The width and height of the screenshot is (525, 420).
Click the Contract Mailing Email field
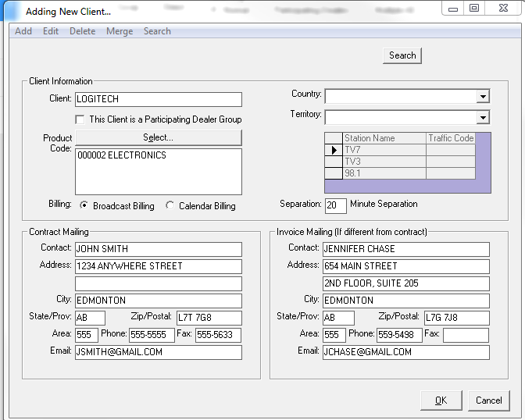158,352
